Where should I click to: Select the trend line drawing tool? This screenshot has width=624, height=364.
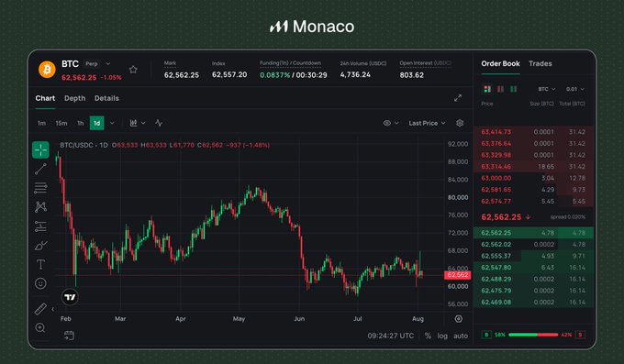click(40, 169)
